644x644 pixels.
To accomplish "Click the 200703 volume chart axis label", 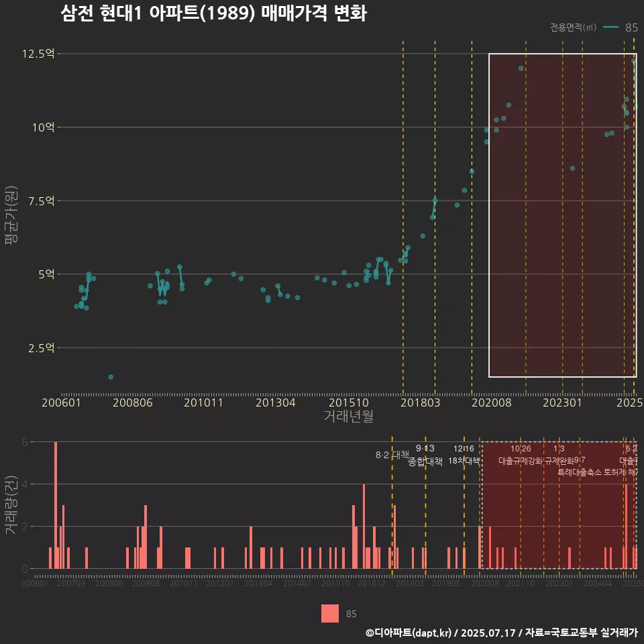I will click(x=70, y=583).
